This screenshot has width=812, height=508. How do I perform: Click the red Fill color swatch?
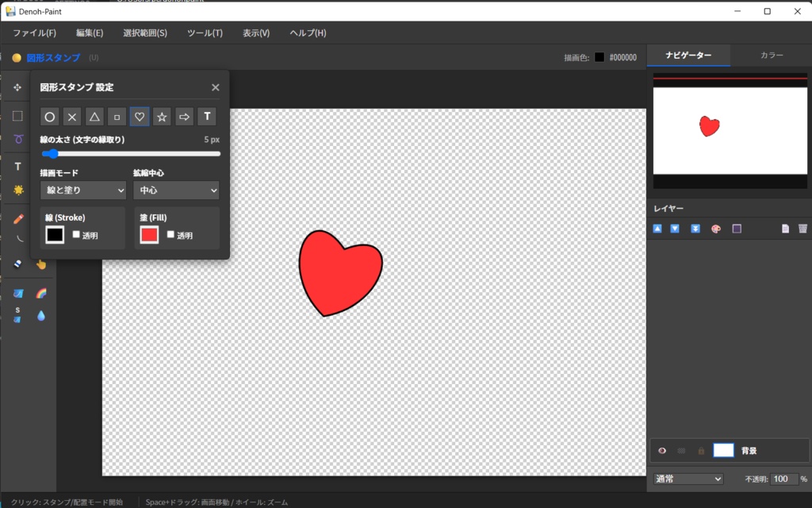pyautogui.click(x=149, y=235)
